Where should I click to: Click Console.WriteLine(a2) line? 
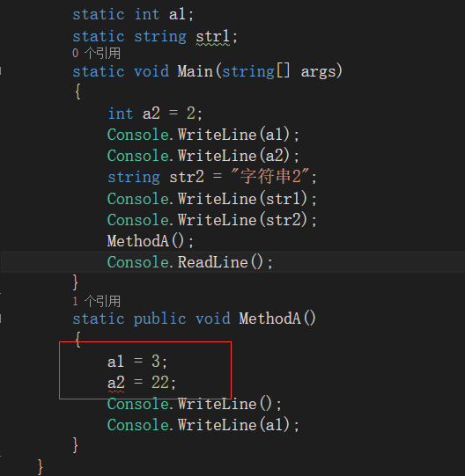[203, 156]
